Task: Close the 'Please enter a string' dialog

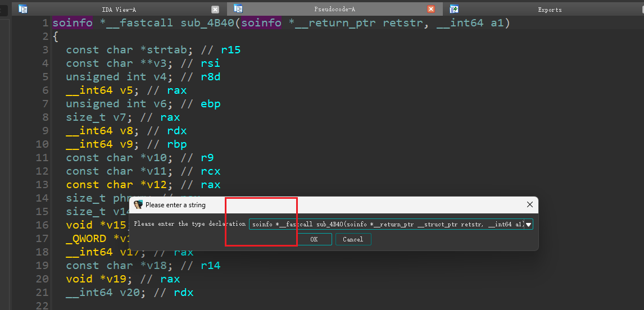Action: click(530, 204)
